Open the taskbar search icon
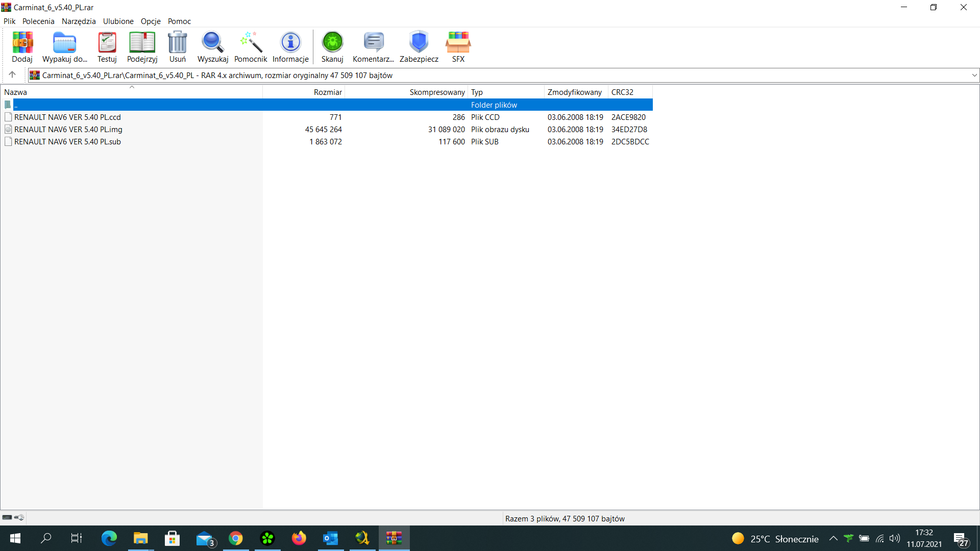 tap(46, 538)
